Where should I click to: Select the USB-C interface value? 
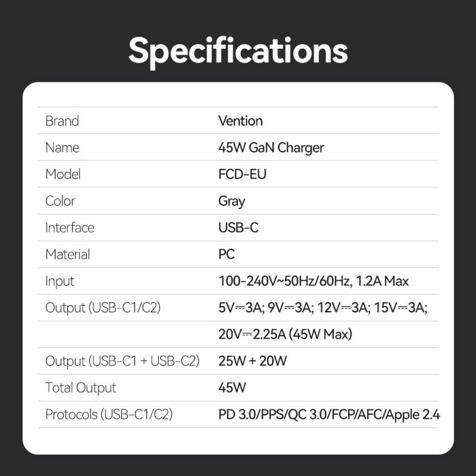(x=238, y=228)
